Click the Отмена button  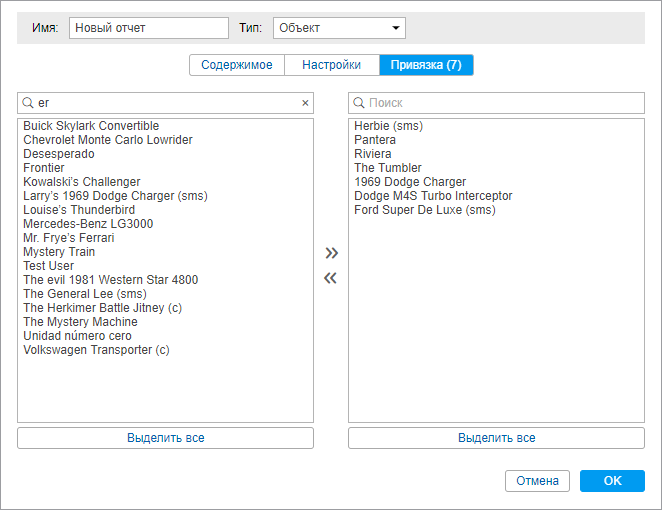click(537, 481)
